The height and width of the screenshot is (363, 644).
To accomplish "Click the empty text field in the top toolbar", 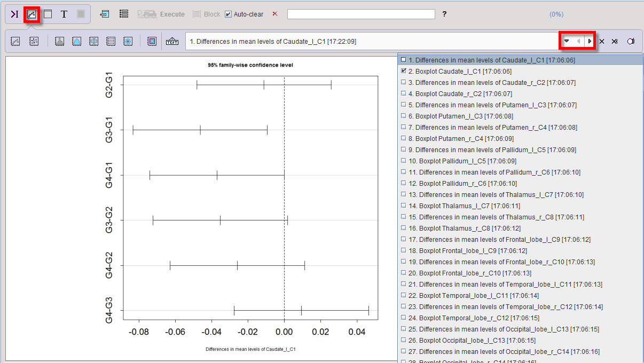I will [x=361, y=14].
